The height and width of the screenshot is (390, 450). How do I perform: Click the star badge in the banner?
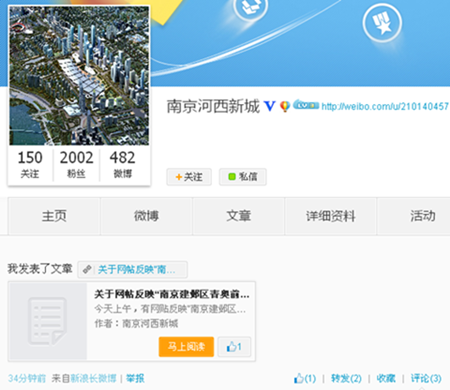click(382, 23)
